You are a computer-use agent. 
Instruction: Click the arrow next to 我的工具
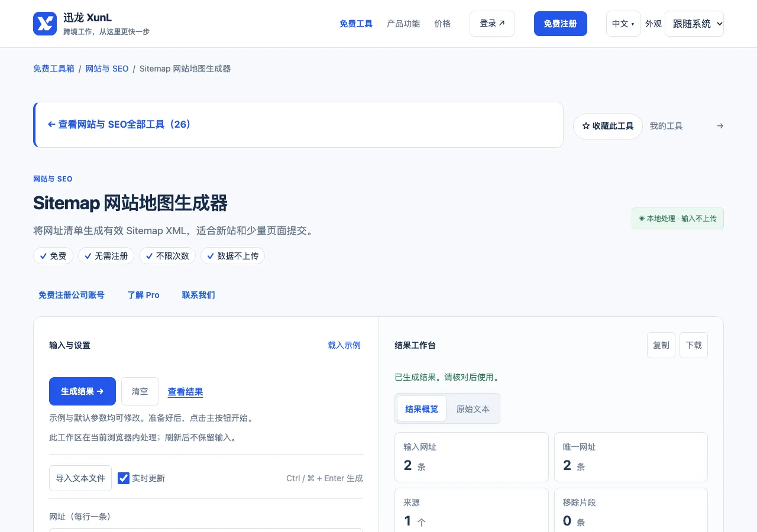click(720, 126)
